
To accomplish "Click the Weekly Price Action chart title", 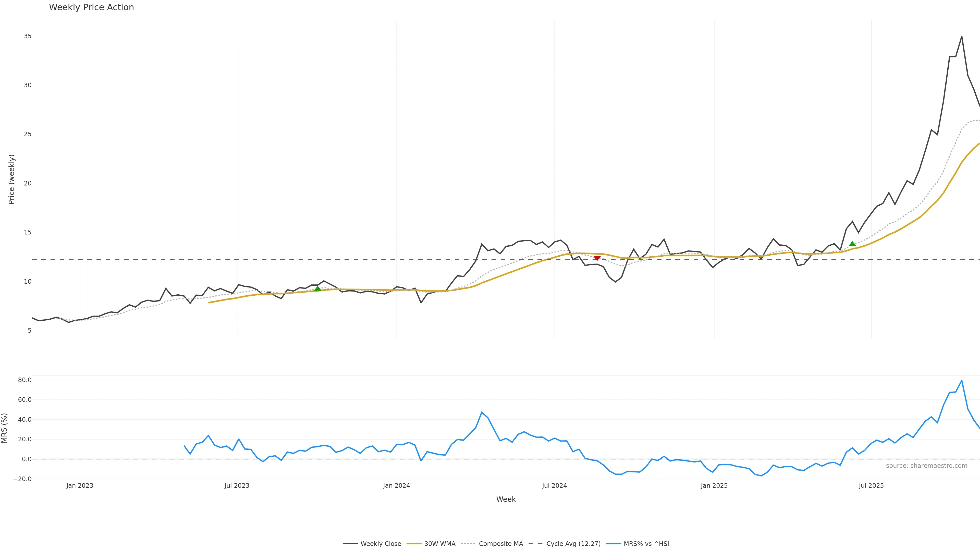I will 91,7.
